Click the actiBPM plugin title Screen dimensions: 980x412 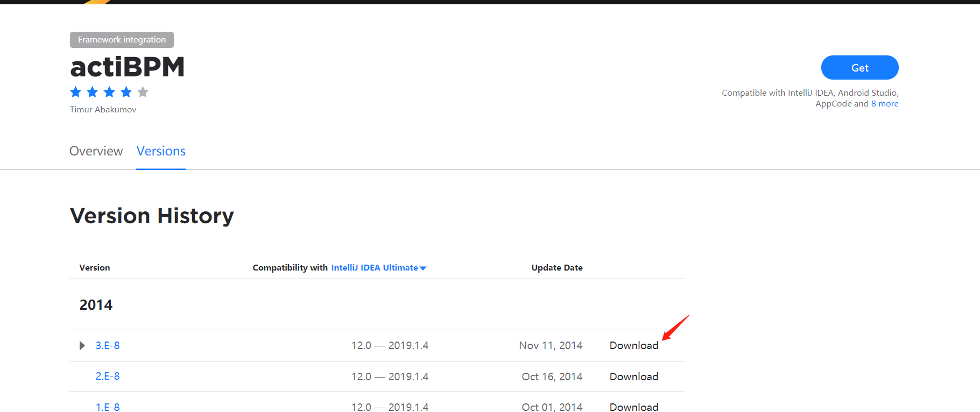pyautogui.click(x=128, y=67)
